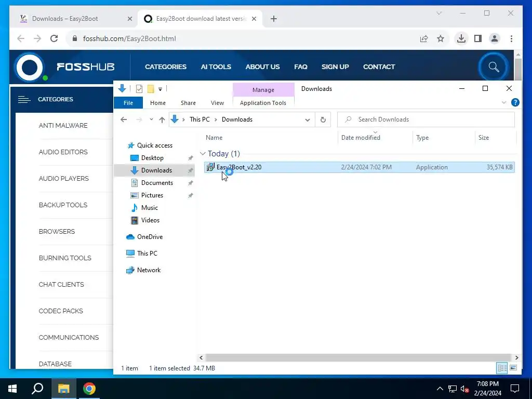Go back in Explorer navigation
The height and width of the screenshot is (399, 532).
124,119
